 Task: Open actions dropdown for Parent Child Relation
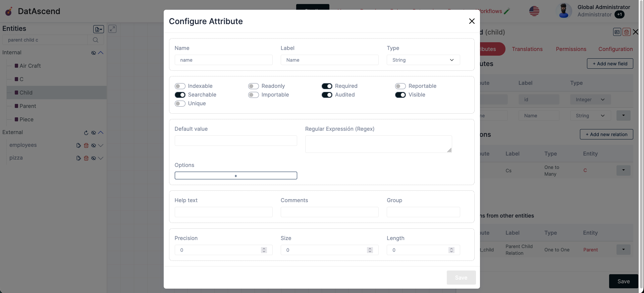click(x=623, y=249)
